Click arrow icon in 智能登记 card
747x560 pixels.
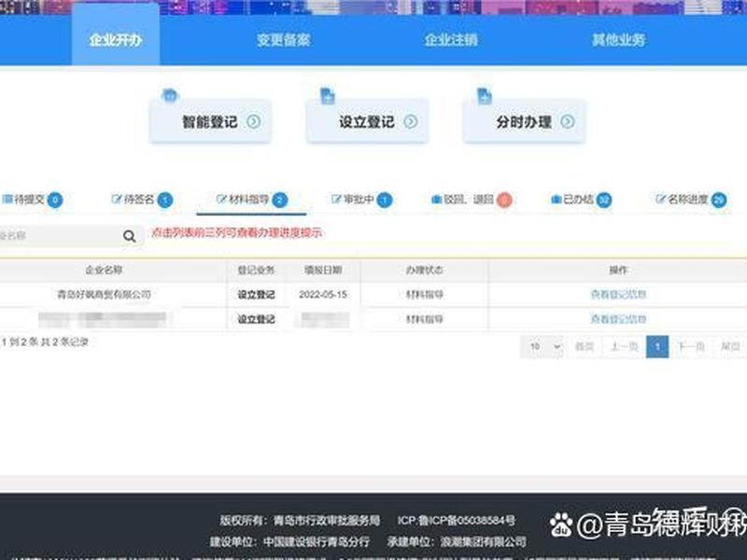point(253,122)
